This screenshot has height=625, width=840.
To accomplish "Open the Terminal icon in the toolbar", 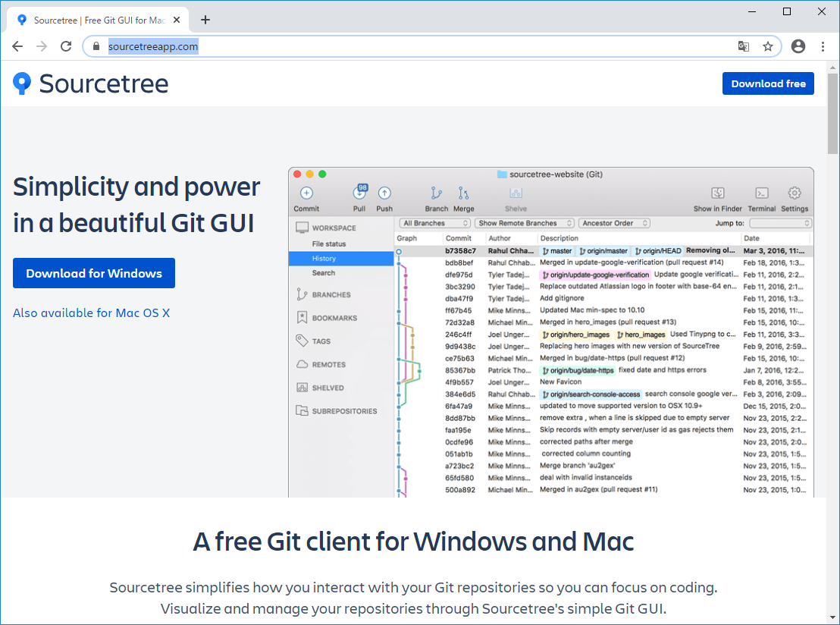I will (x=762, y=193).
